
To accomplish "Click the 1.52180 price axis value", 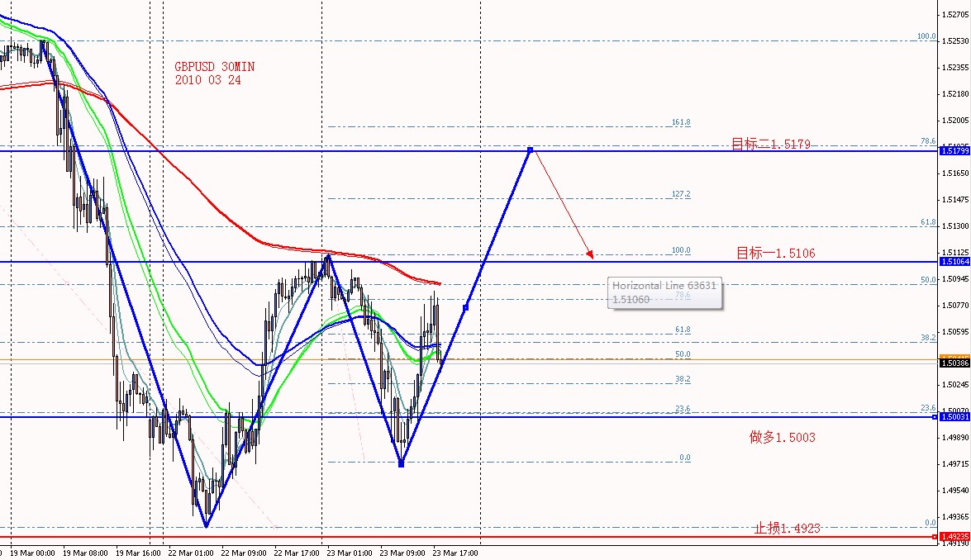I will click(x=955, y=94).
